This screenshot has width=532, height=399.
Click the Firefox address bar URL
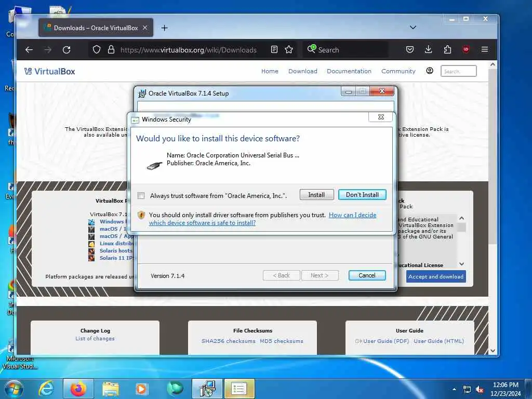click(188, 50)
